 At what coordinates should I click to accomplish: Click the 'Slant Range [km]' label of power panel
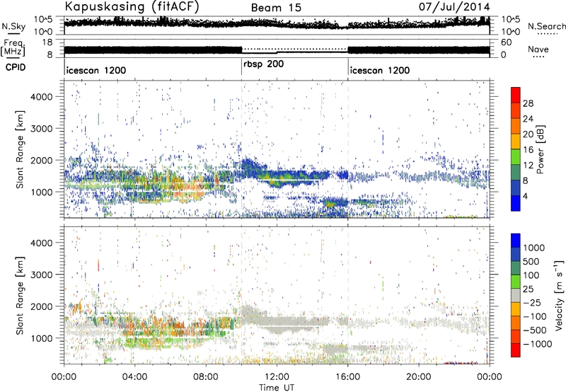(x=20, y=149)
